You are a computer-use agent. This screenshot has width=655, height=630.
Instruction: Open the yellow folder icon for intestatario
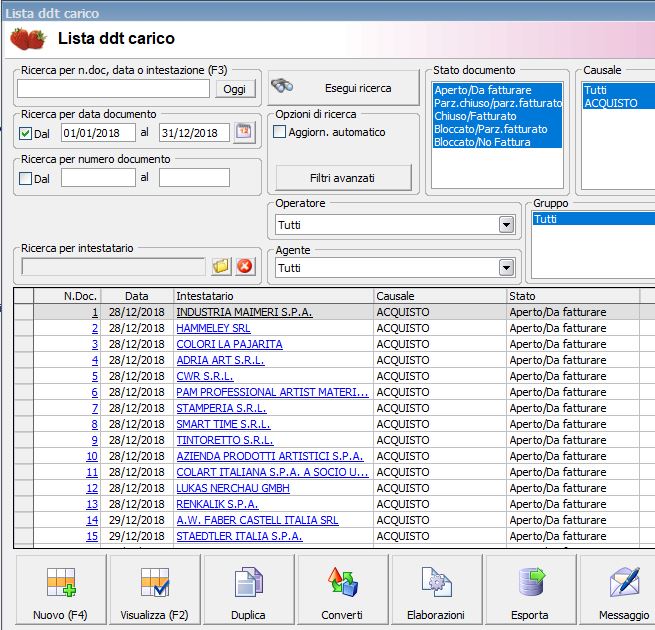tap(221, 266)
